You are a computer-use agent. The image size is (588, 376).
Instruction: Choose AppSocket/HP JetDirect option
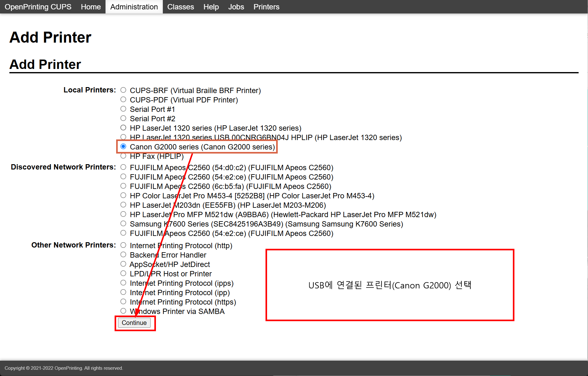123,264
